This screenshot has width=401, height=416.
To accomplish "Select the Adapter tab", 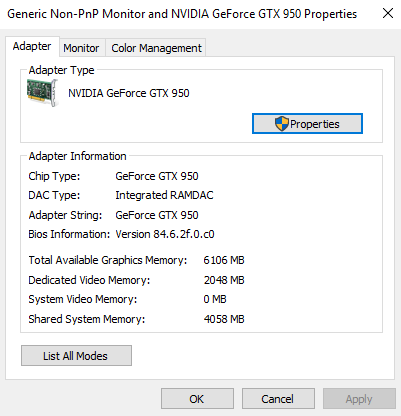I will pos(32,46).
